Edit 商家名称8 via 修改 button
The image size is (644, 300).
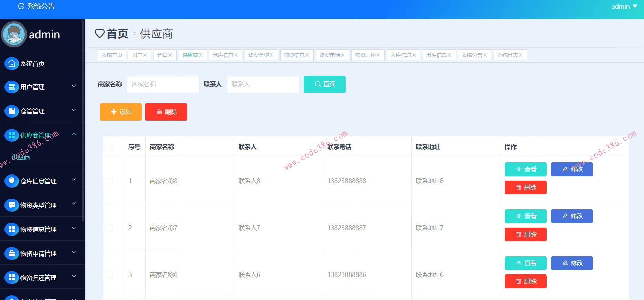(572, 169)
